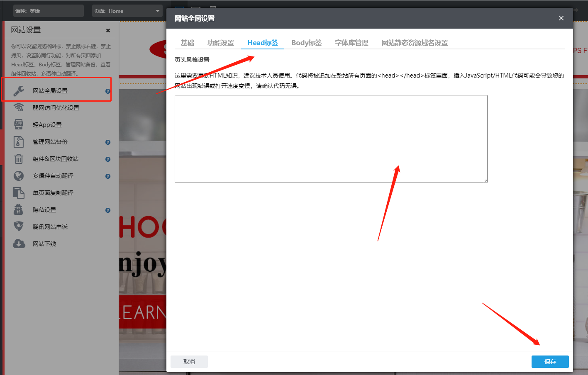
Task: Click the 保存 button
Action: [x=550, y=362]
